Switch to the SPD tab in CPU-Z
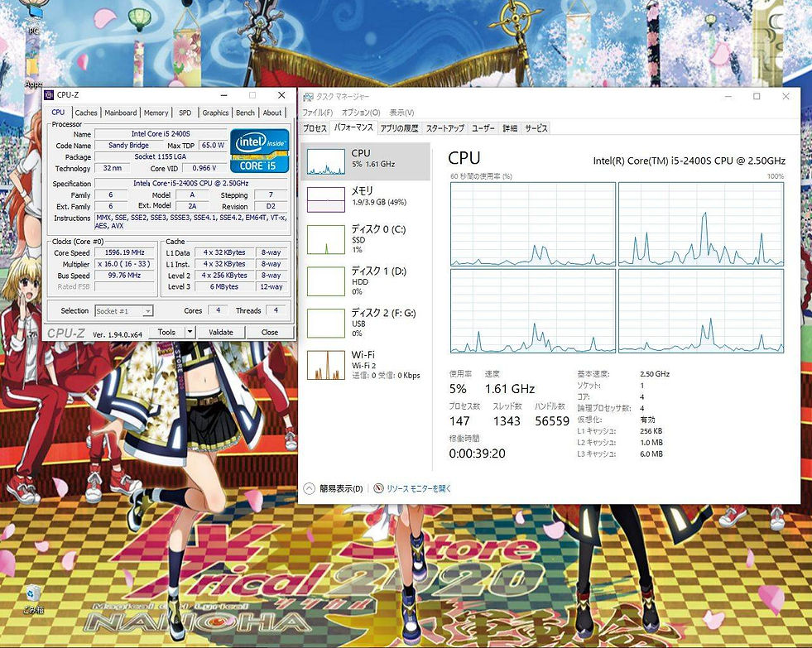 (185, 113)
